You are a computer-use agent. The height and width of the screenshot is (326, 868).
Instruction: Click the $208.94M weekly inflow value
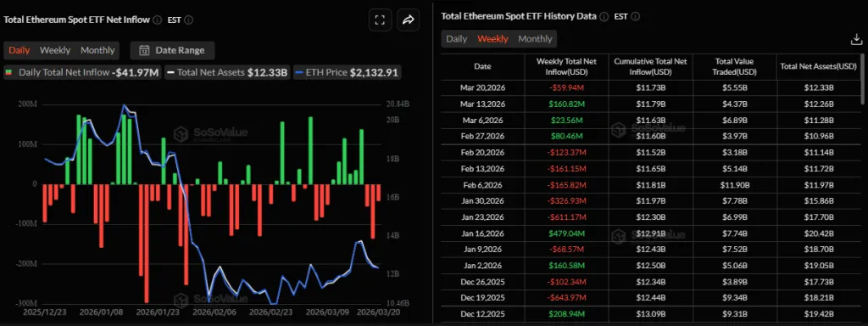pos(565,314)
